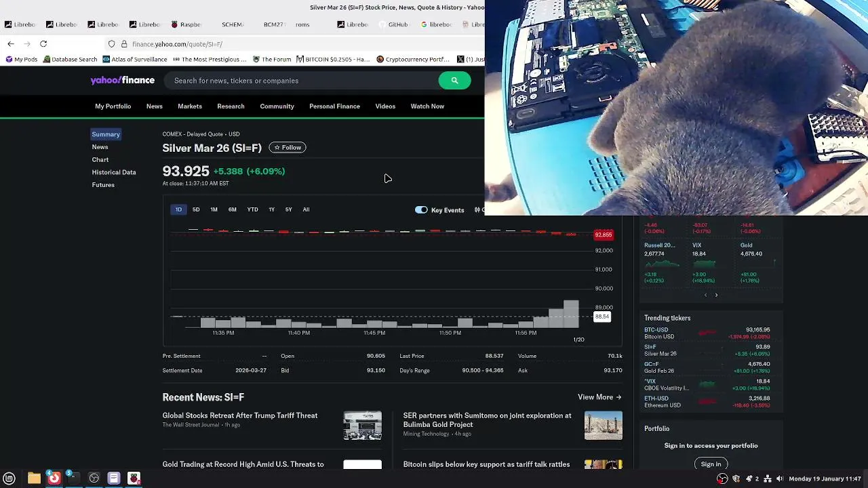Click the search news and tickers field
868x488 pixels.
pos(302,81)
